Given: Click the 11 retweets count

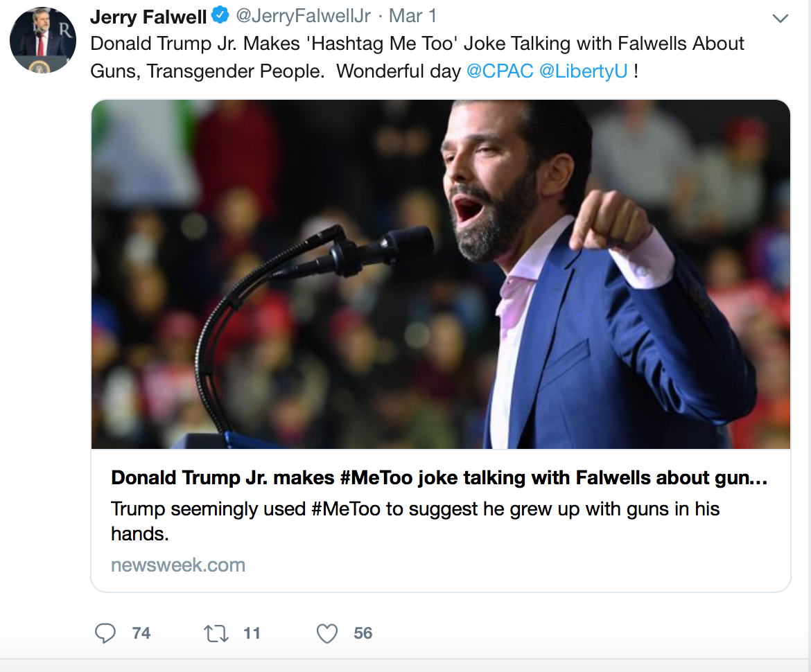Looking at the screenshot, I should pyautogui.click(x=252, y=633).
